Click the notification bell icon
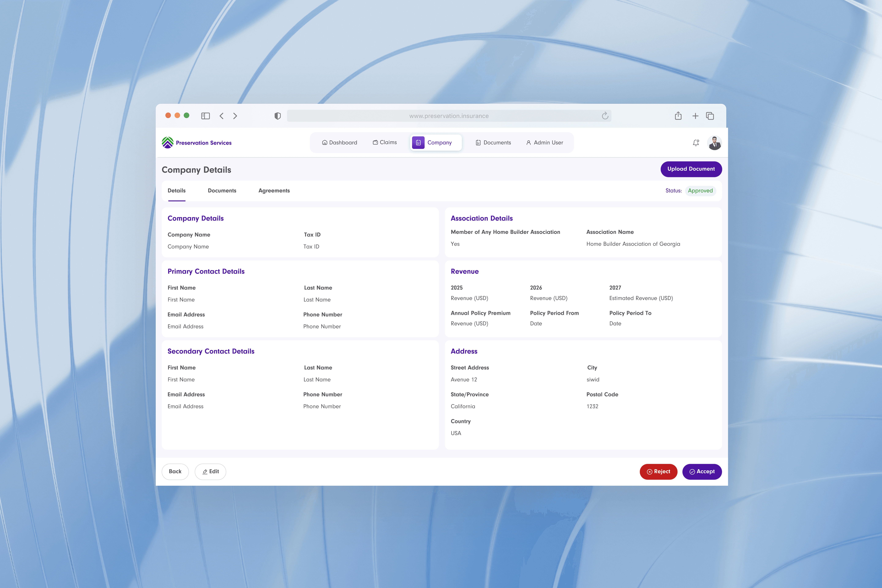The image size is (882, 588). tap(696, 143)
